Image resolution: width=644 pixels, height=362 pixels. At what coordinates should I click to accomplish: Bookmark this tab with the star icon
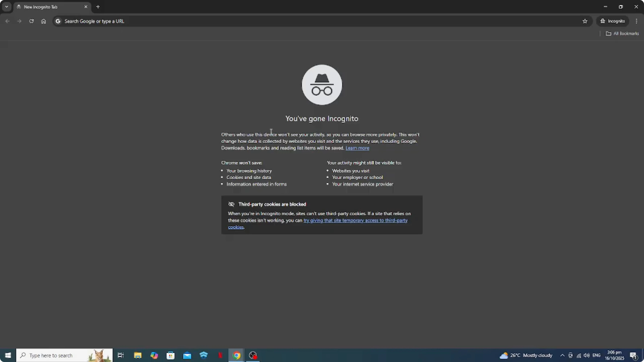click(585, 21)
